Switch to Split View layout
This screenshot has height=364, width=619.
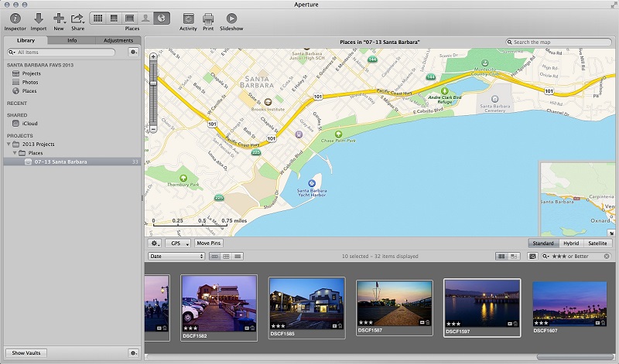click(114, 18)
